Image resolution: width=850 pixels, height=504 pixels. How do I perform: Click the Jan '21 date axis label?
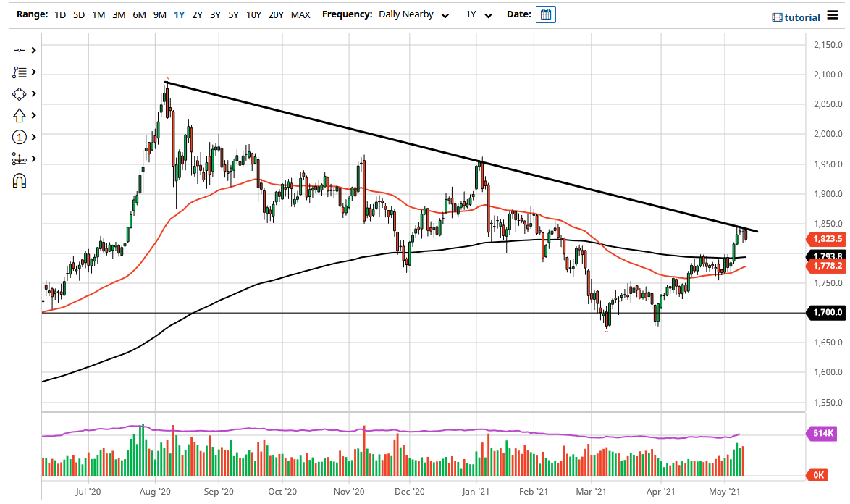[476, 492]
